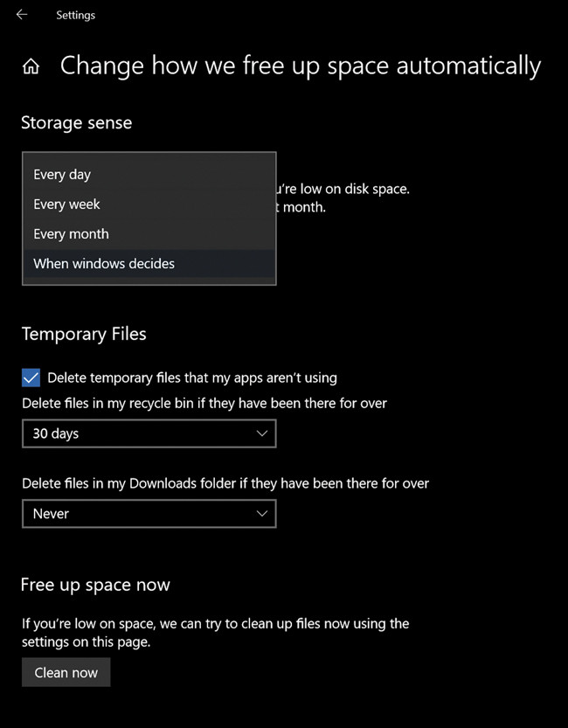The image size is (568, 728).
Task: Choose When windows decides from the list
Action: coord(103,263)
